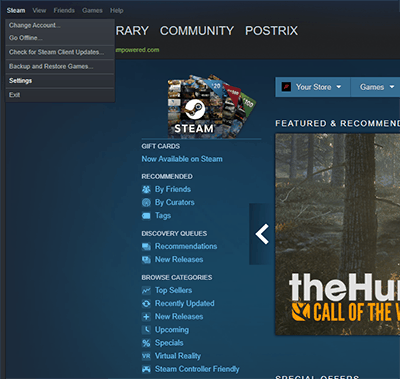
Task: Switch to the POSTRIX profile tab
Action: [x=271, y=31]
